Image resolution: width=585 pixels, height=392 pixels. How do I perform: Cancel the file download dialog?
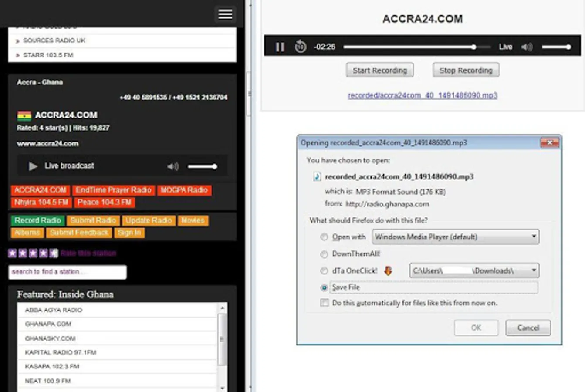pyautogui.click(x=528, y=328)
